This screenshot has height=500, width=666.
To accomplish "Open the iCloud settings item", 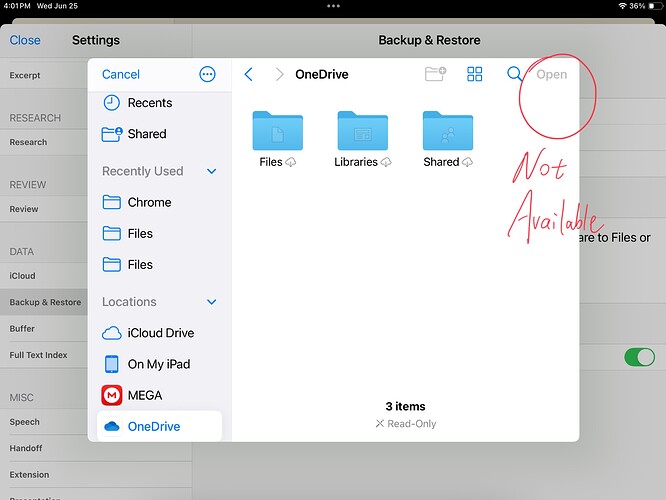I will [44, 276].
